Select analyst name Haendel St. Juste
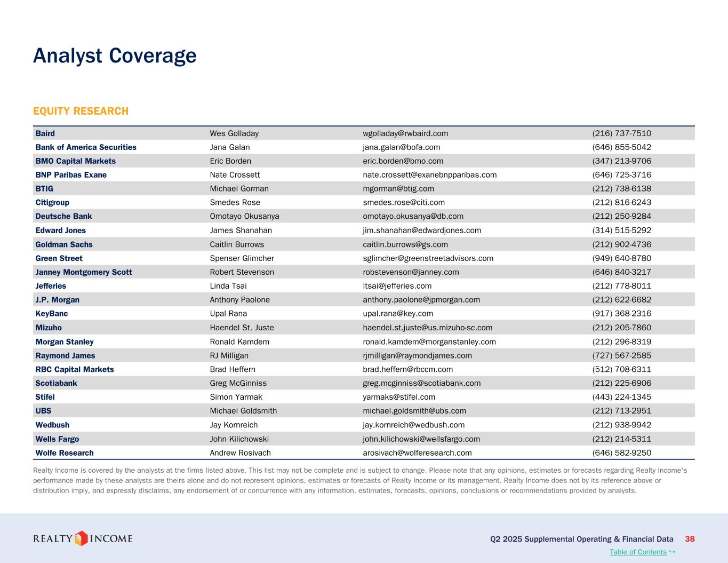 242,328
